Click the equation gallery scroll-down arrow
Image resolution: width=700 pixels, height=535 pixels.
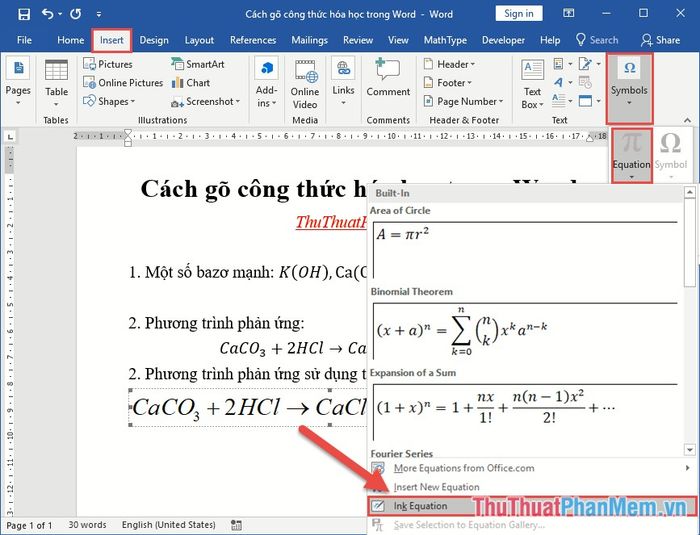[x=690, y=450]
